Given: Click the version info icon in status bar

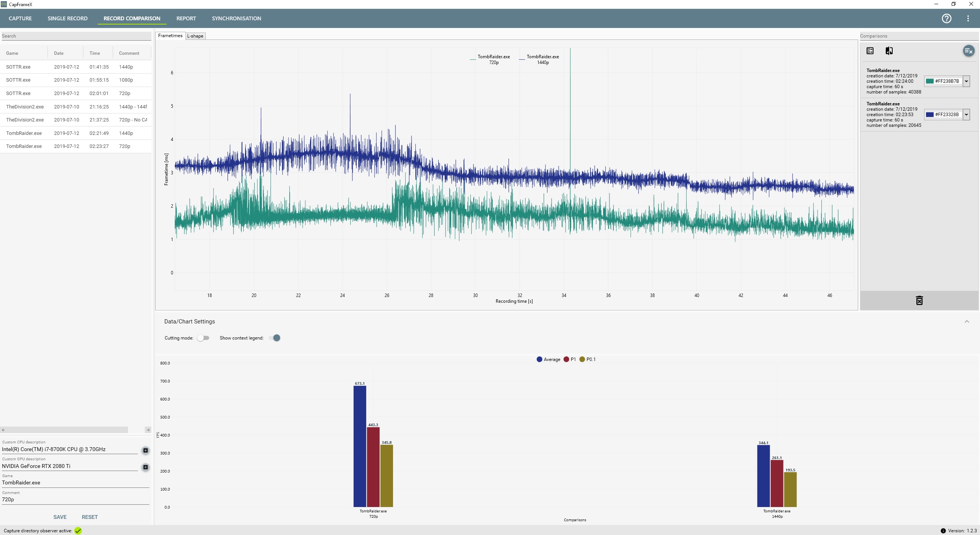Looking at the screenshot, I should pyautogui.click(x=943, y=531).
